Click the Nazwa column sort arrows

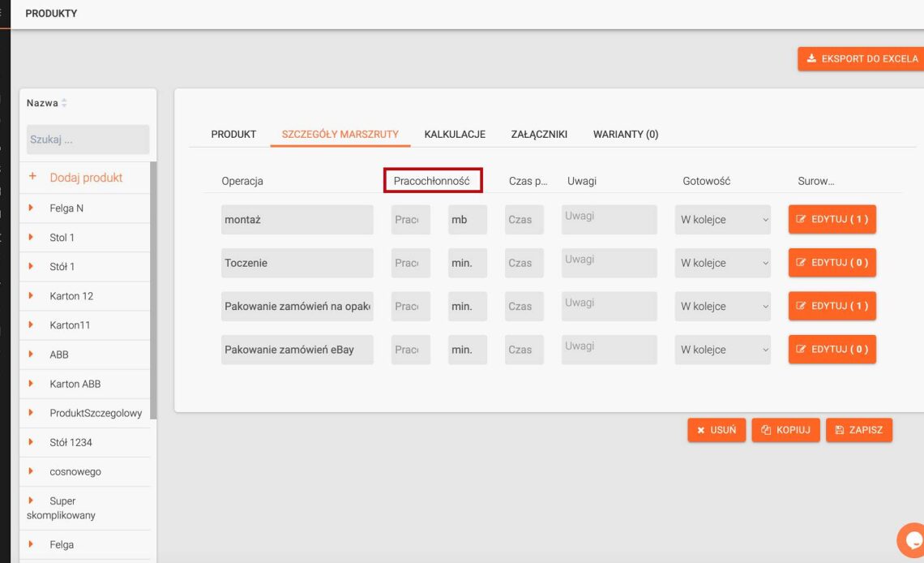click(x=64, y=103)
